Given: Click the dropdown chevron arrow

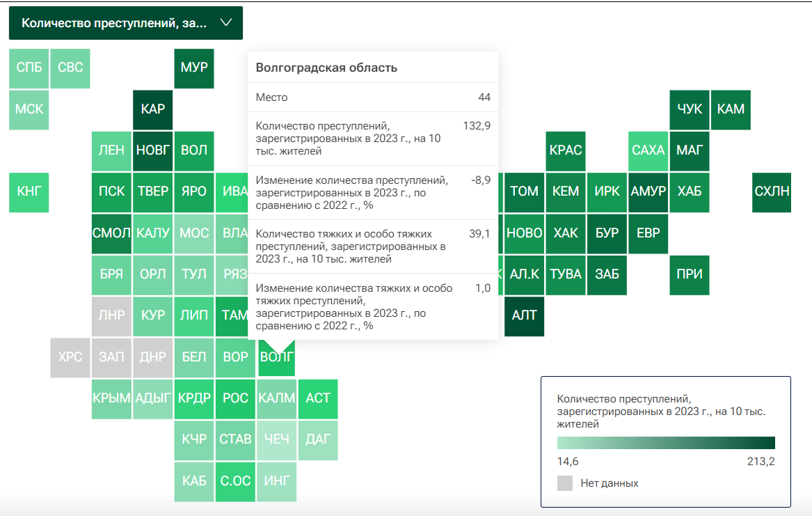Looking at the screenshot, I should click(x=225, y=23).
